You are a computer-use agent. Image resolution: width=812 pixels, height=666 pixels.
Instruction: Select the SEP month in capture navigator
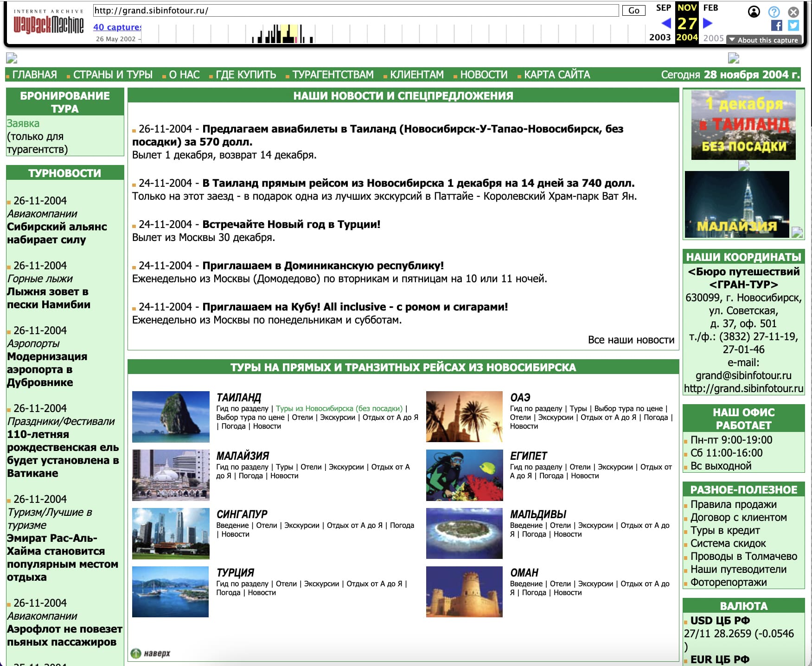pyautogui.click(x=664, y=8)
